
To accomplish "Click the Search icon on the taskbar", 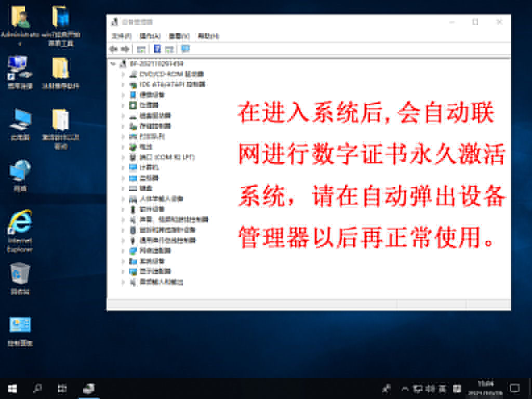I will (37, 388).
